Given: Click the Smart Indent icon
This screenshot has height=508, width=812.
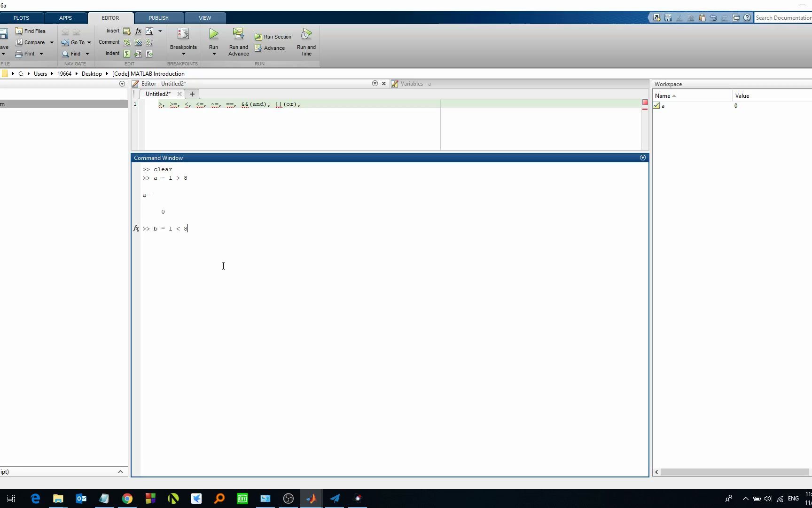Looking at the screenshot, I should pos(127,54).
